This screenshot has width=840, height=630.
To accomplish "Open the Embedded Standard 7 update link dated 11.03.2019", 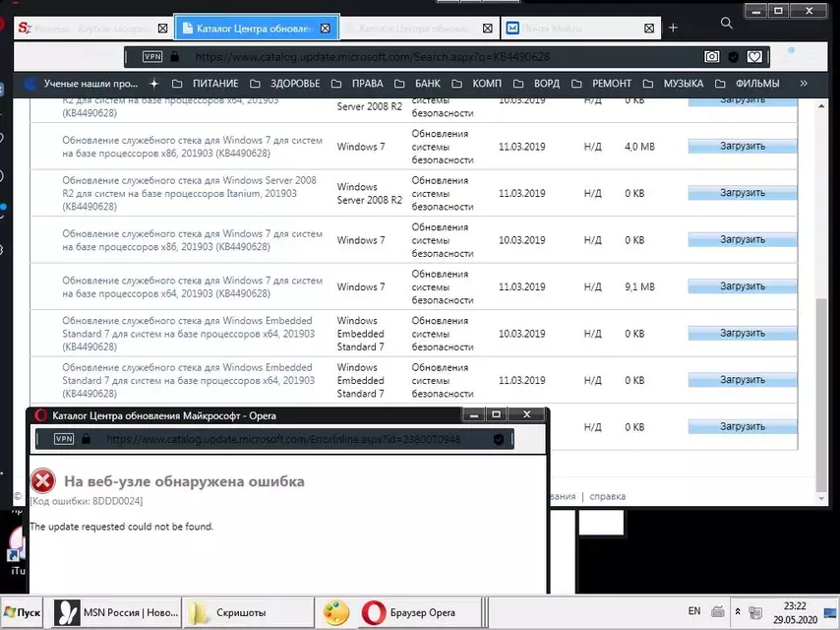I will [188, 380].
